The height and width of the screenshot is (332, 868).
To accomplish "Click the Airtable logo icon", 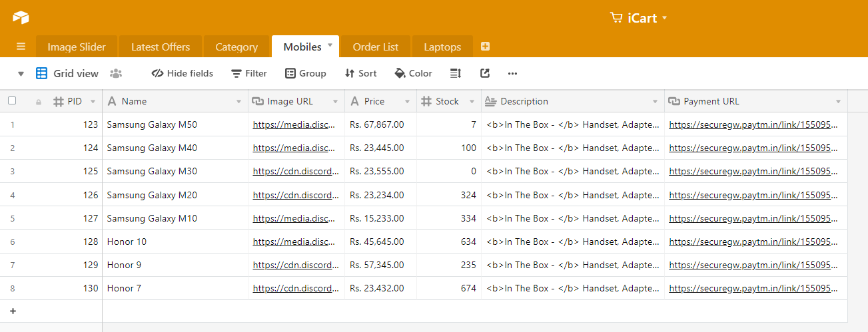I will point(21,18).
